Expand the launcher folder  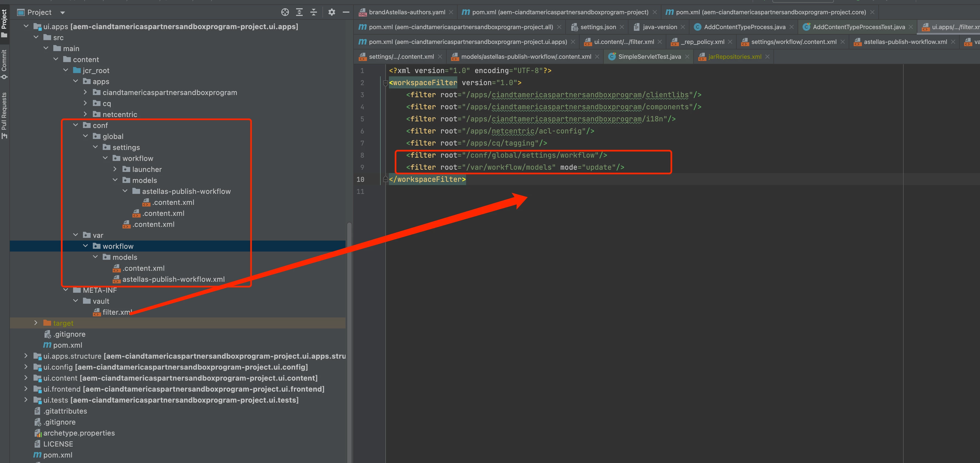coord(115,169)
